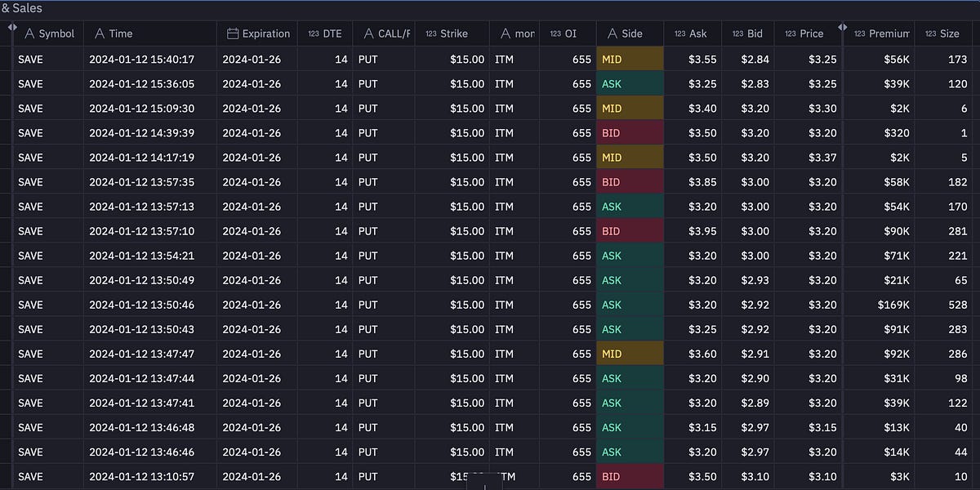Click the text type icon beside Time
The width and height of the screenshot is (980, 490).
98,33
